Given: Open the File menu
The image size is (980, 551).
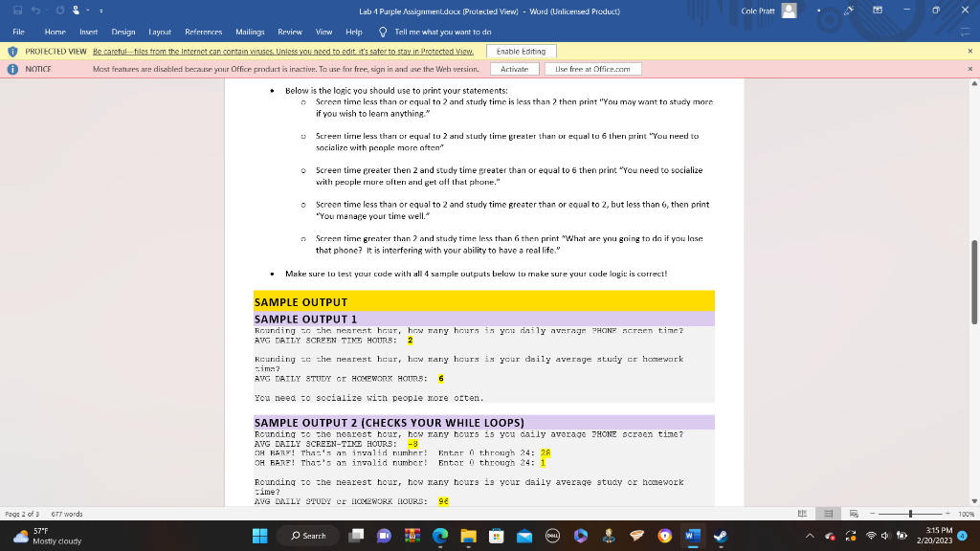Looking at the screenshot, I should [x=19, y=32].
